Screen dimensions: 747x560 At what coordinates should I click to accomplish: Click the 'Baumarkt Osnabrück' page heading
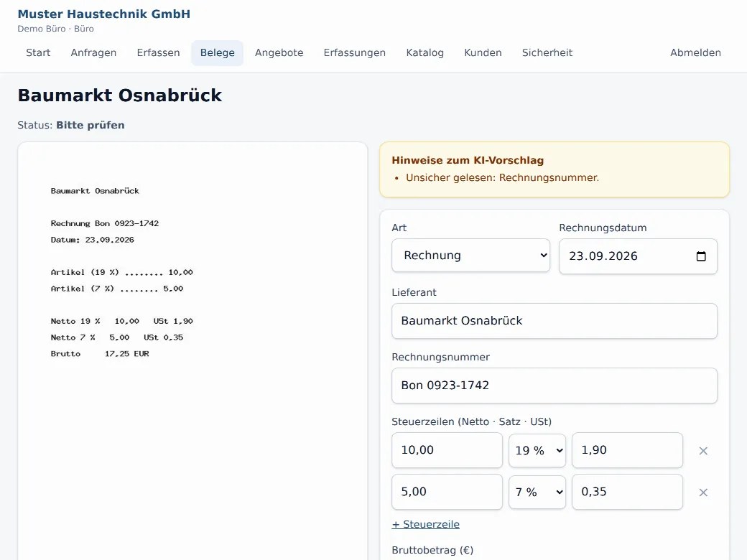point(119,95)
